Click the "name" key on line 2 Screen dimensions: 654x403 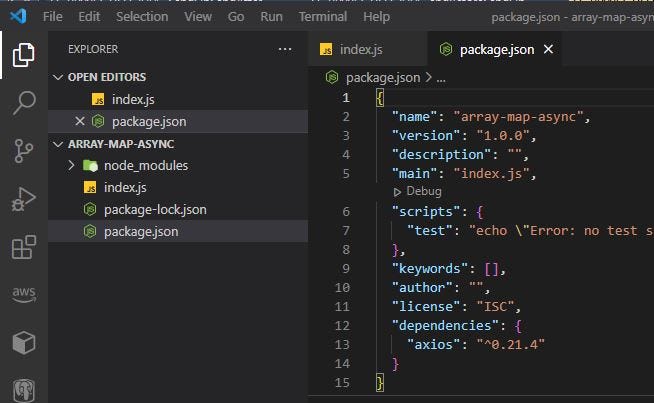point(414,116)
